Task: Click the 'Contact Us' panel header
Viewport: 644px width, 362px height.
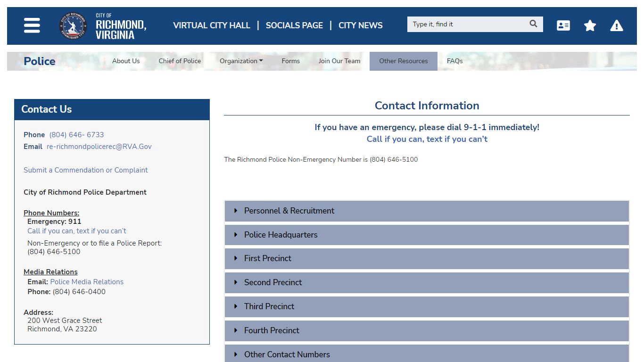Action: [112, 109]
